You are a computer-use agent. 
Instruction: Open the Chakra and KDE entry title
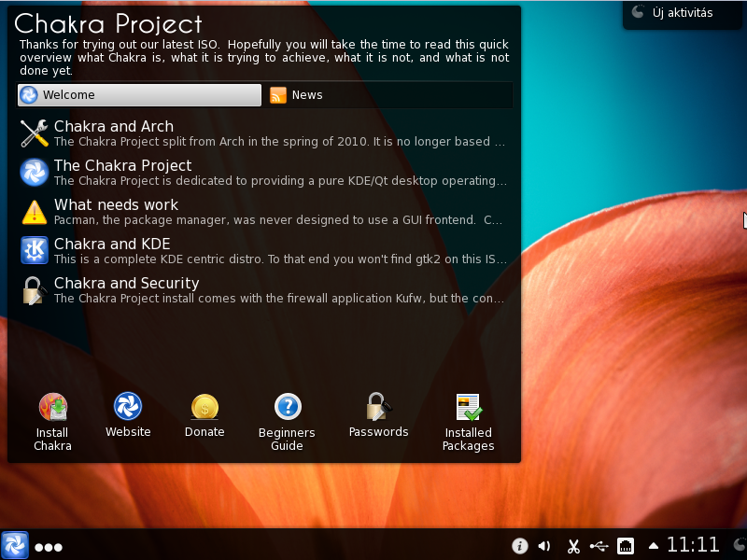click(x=112, y=244)
